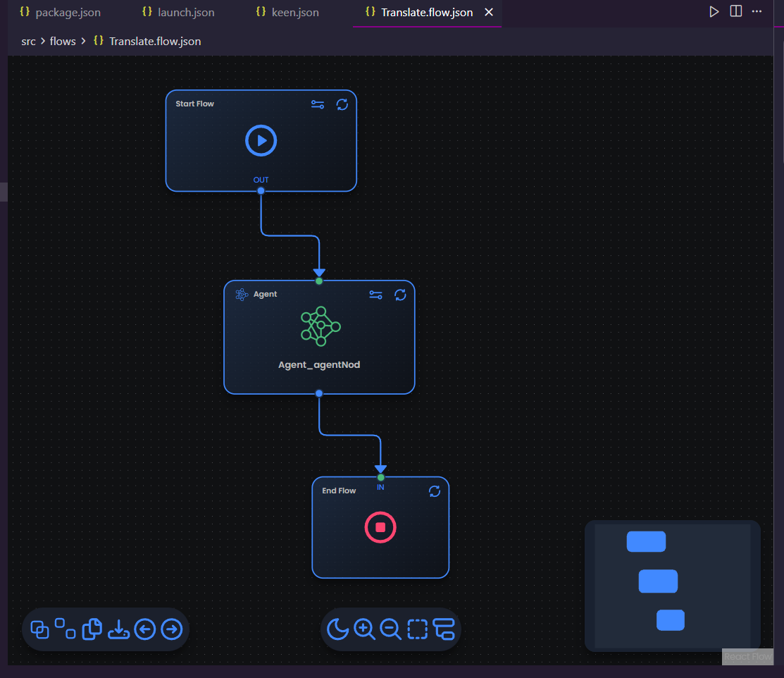Click the End Flow IN handle
Viewport: 784px width, 678px height.
[380, 478]
